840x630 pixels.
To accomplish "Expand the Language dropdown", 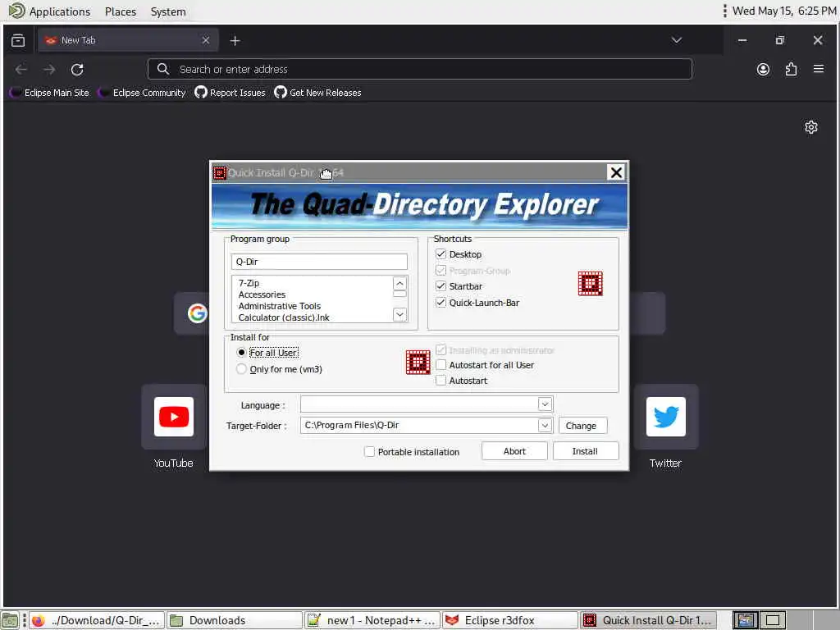I will coord(545,404).
